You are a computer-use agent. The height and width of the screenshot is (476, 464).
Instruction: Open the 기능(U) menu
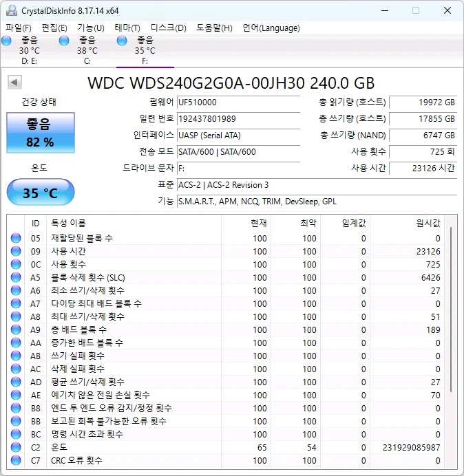click(91, 28)
